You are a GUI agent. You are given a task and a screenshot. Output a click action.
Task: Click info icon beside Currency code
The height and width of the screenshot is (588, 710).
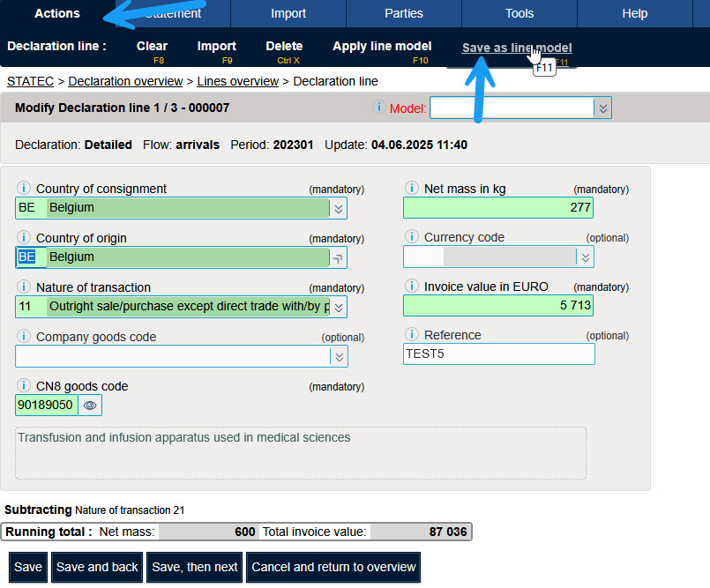(x=412, y=237)
